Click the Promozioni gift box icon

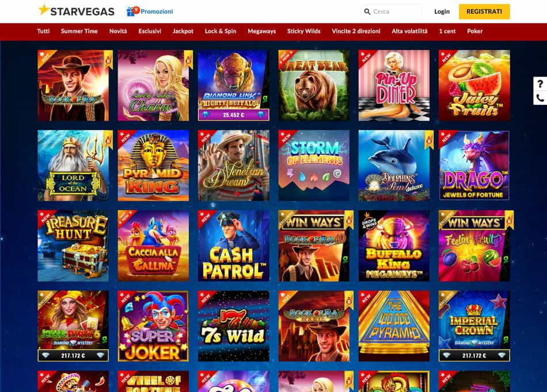pyautogui.click(x=131, y=12)
